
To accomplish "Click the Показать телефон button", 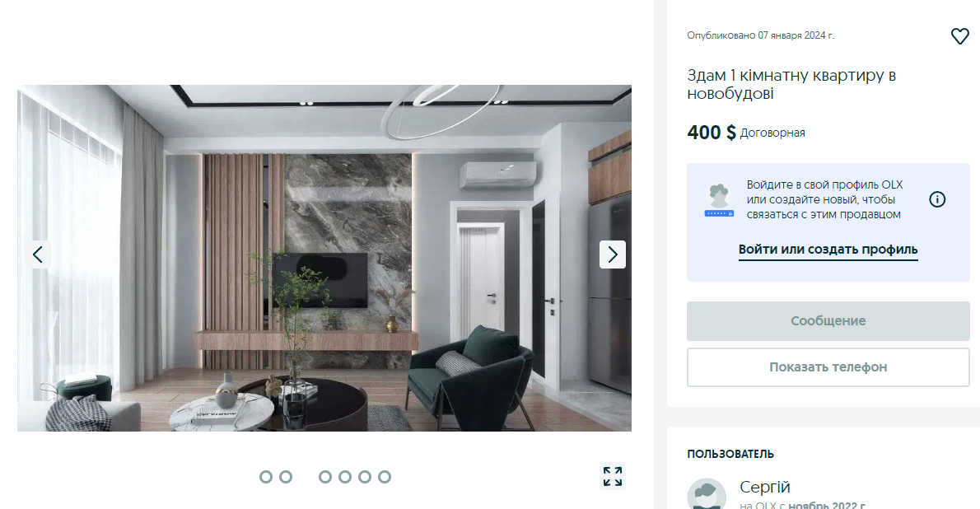I will (828, 367).
